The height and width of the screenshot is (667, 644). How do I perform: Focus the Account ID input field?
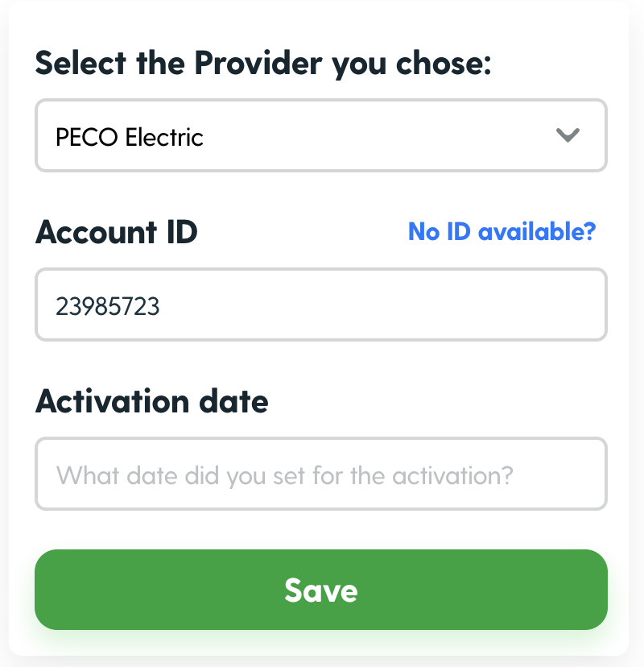point(320,304)
